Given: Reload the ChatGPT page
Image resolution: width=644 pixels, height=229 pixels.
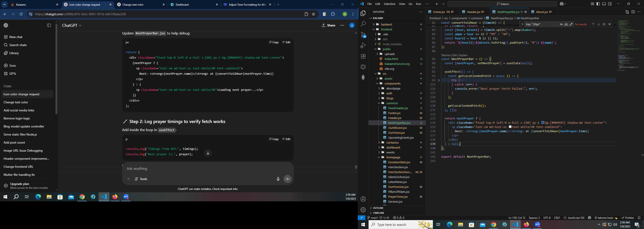Looking at the screenshot, I should [x=21, y=14].
